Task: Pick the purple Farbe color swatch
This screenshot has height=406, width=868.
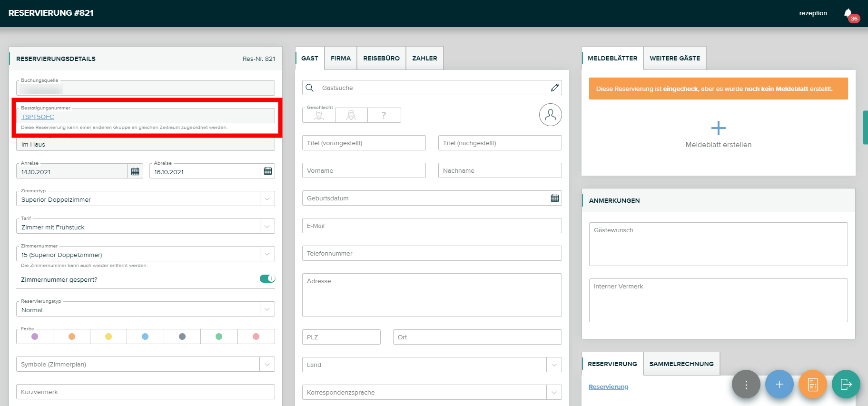Action: coord(35,337)
